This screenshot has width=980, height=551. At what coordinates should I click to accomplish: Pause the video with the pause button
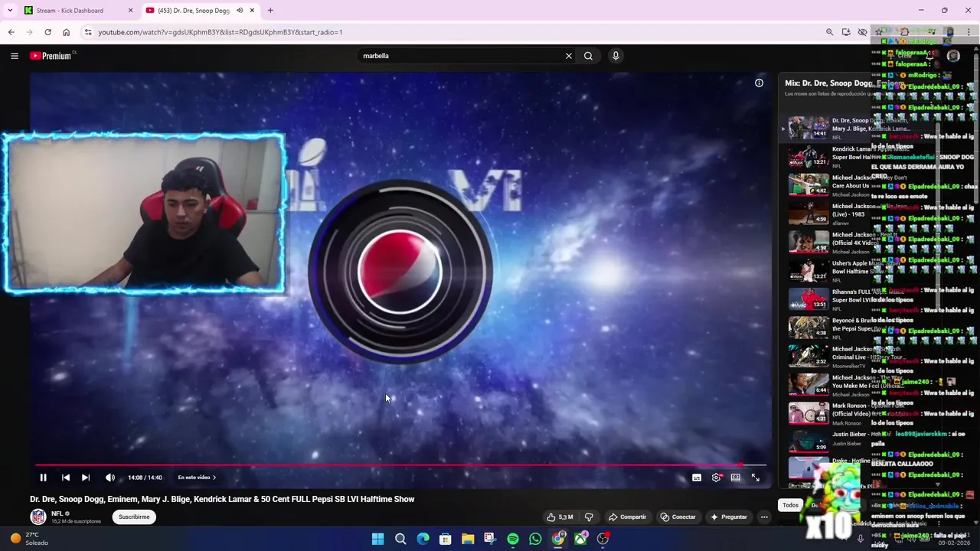tap(43, 478)
